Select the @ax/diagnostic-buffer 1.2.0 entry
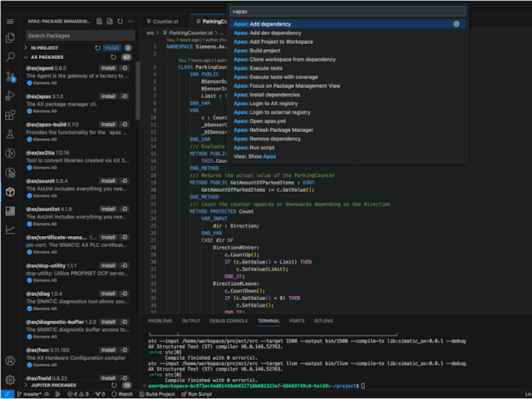532x399 pixels. [78, 329]
